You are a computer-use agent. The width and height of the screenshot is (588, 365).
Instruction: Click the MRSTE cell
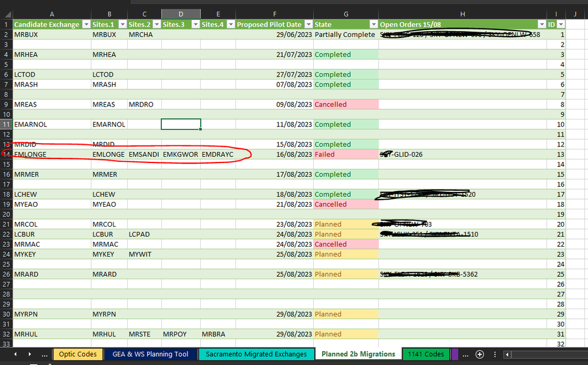(144, 334)
